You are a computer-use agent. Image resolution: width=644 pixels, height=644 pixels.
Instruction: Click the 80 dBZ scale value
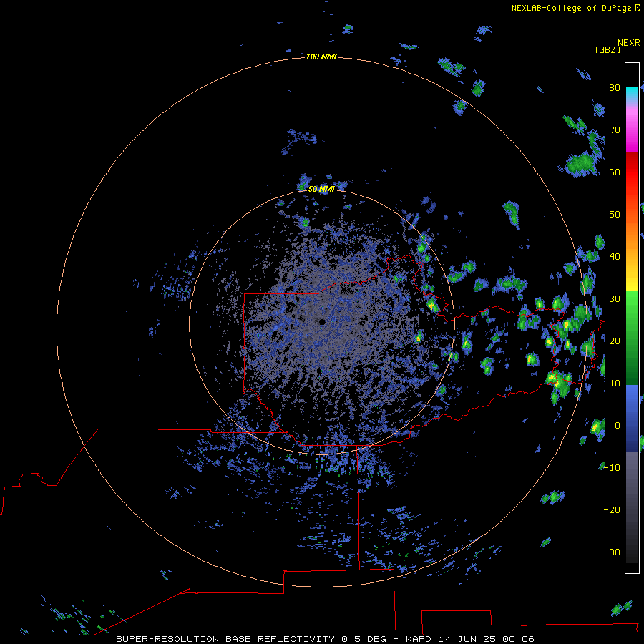pyautogui.click(x=615, y=87)
